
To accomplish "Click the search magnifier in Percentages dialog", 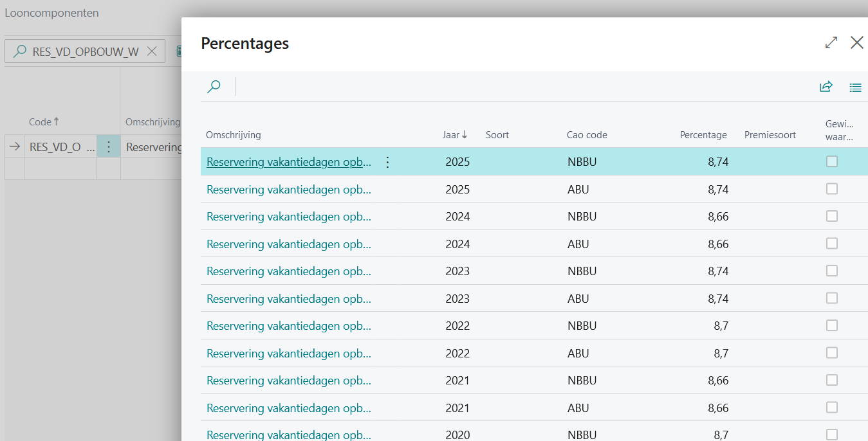I will [214, 87].
